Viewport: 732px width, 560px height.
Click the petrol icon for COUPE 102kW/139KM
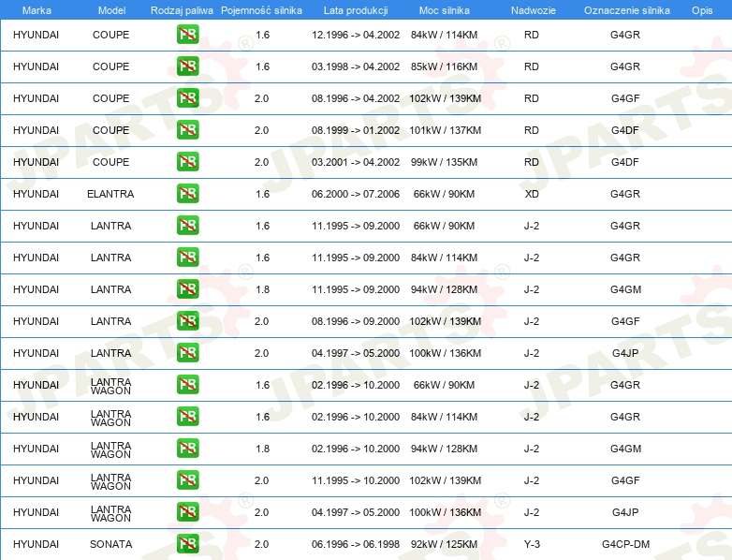click(x=187, y=98)
